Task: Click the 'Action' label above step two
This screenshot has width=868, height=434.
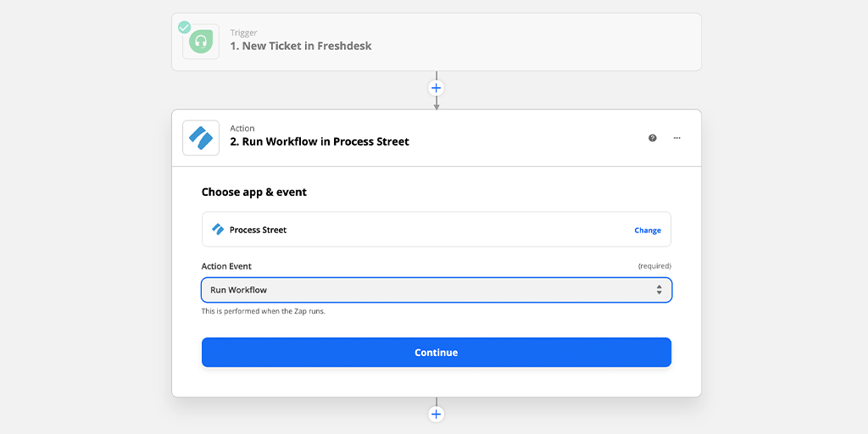Action: tap(242, 129)
